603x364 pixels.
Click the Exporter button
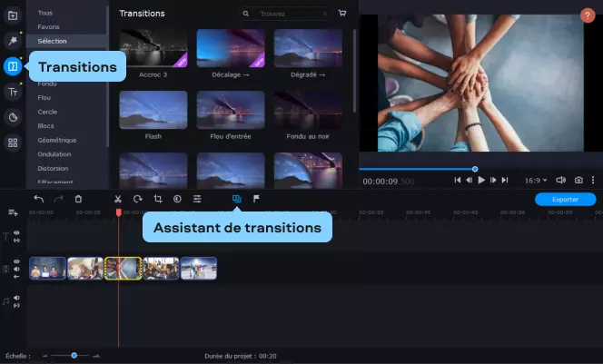tap(565, 199)
